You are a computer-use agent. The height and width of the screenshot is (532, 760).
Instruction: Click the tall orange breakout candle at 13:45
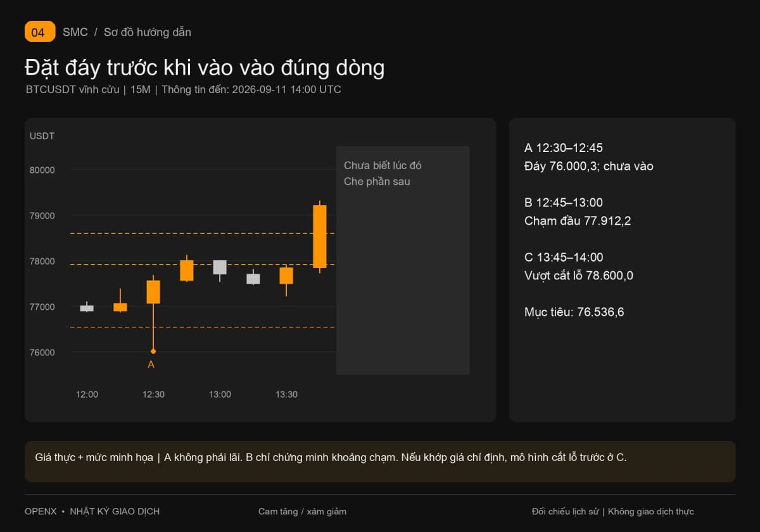(x=320, y=236)
